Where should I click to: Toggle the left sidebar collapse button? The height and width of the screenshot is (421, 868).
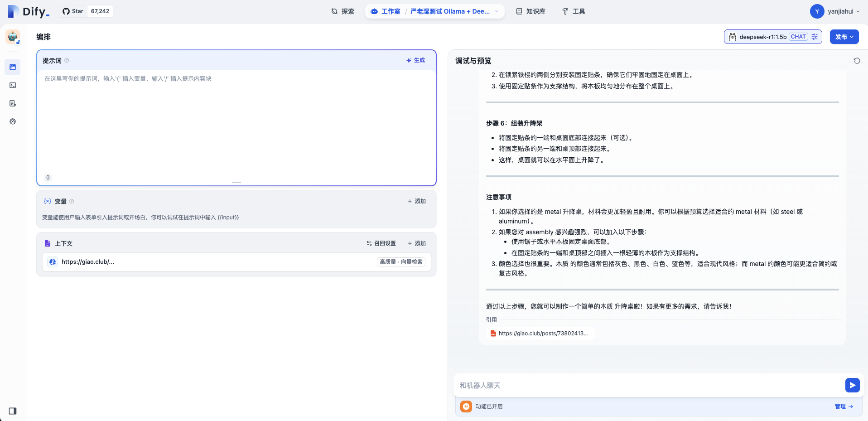[13, 411]
